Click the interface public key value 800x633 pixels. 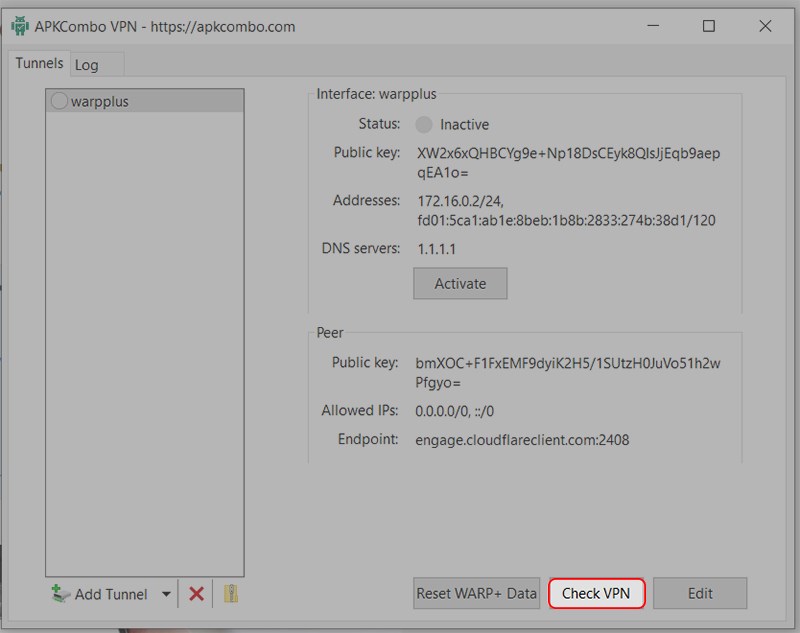click(x=567, y=162)
